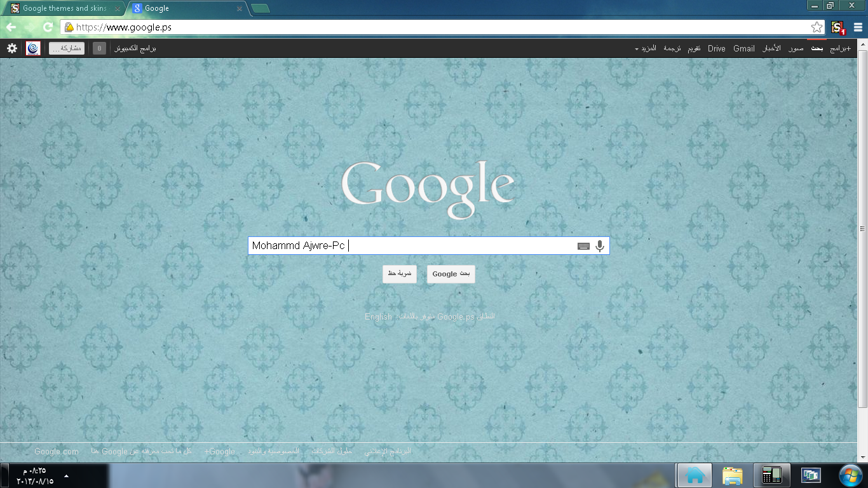This screenshot has height=488, width=868.
Task: Open تقويم (Calendar) in the top bar
Action: tap(694, 48)
